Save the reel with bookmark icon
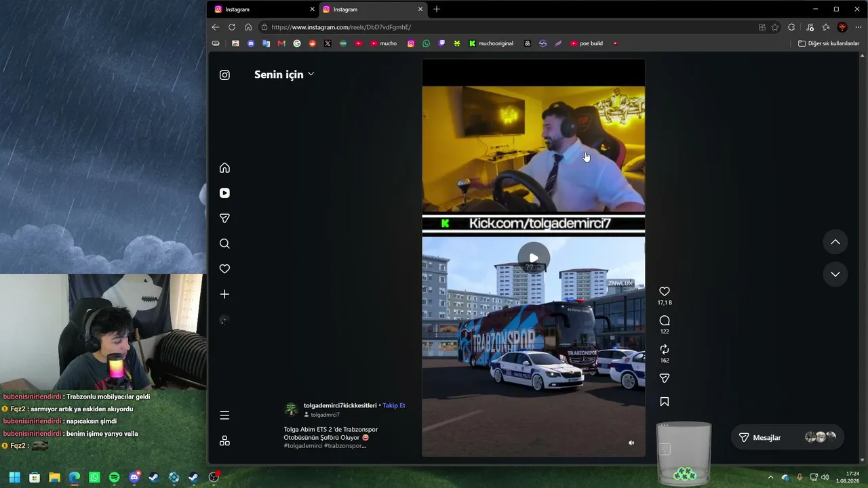 665,402
